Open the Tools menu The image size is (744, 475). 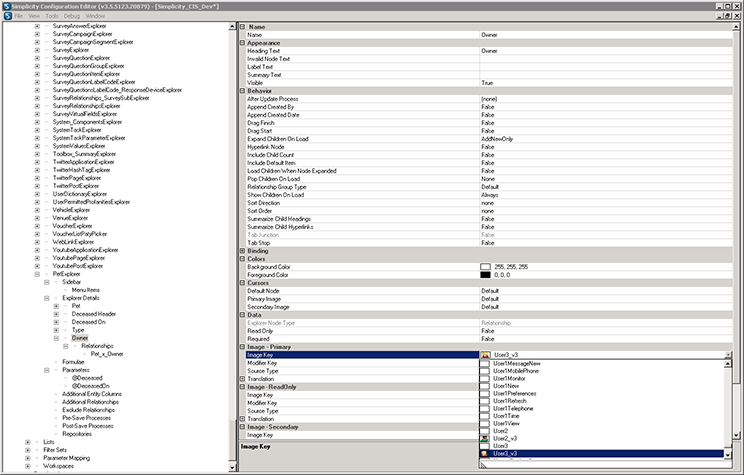[x=52, y=16]
